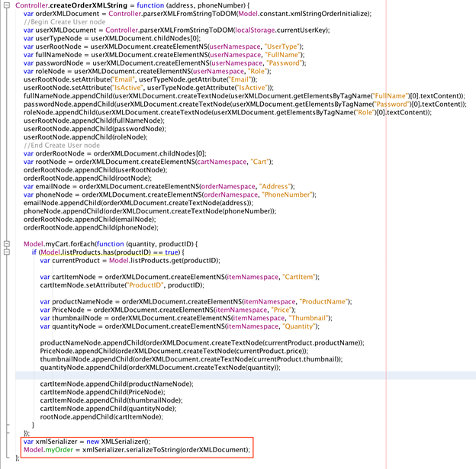Click the "var rootNode" declaration line

[x=149, y=162]
